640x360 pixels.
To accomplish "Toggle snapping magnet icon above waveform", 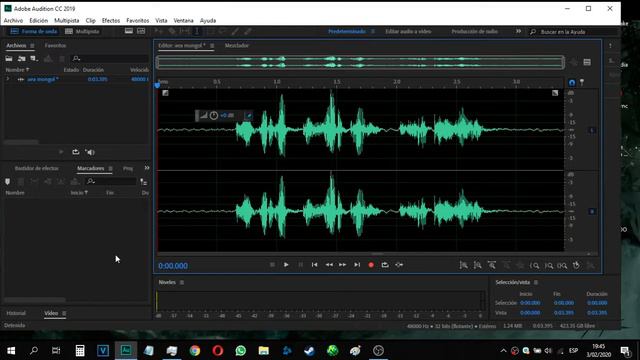I will (572, 83).
